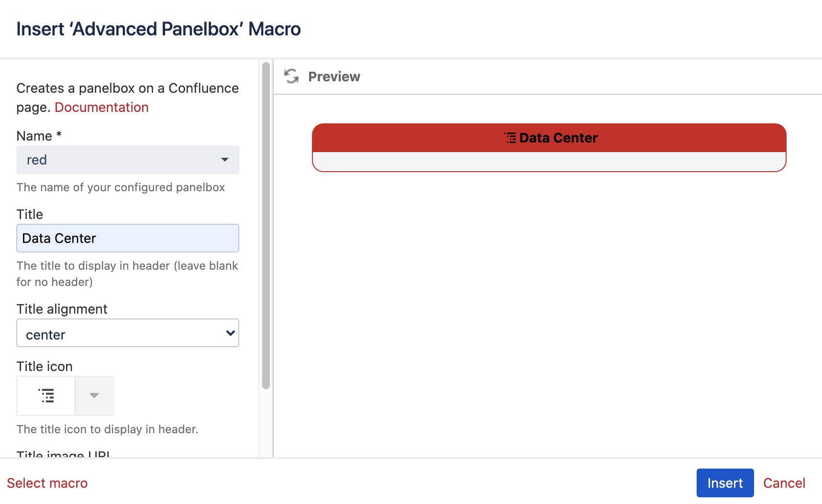Click the red value in the Name field
Screen dimensions: 822x504
[x=36, y=160]
